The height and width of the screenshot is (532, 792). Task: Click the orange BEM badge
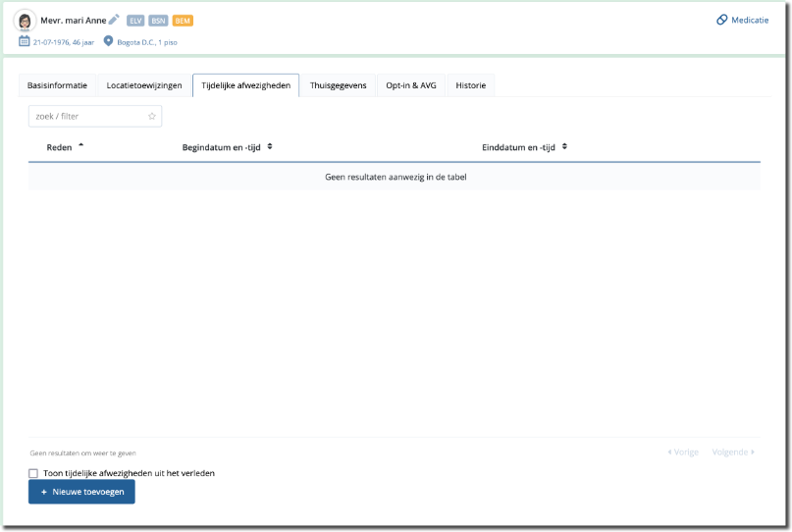(x=183, y=21)
